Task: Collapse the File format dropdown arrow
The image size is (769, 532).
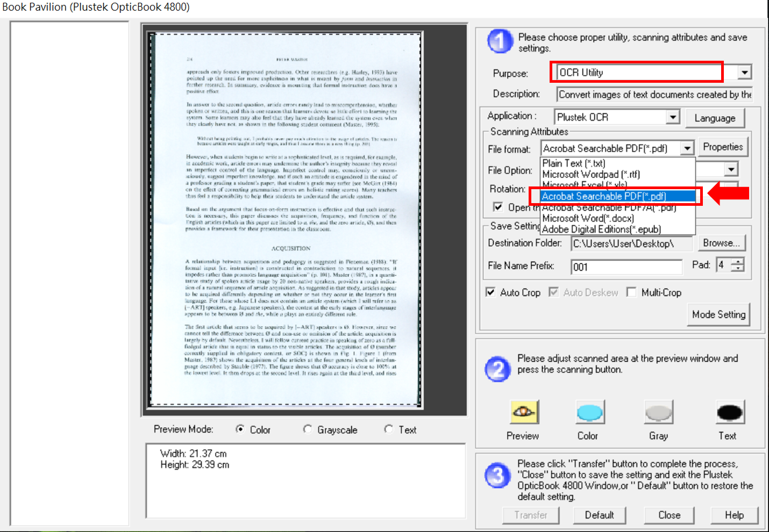Action: coord(687,148)
